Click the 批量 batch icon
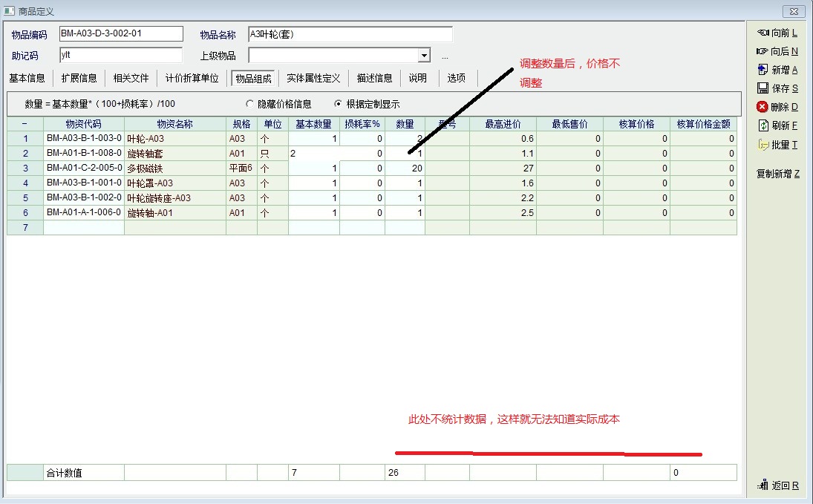The image size is (813, 504). point(762,145)
